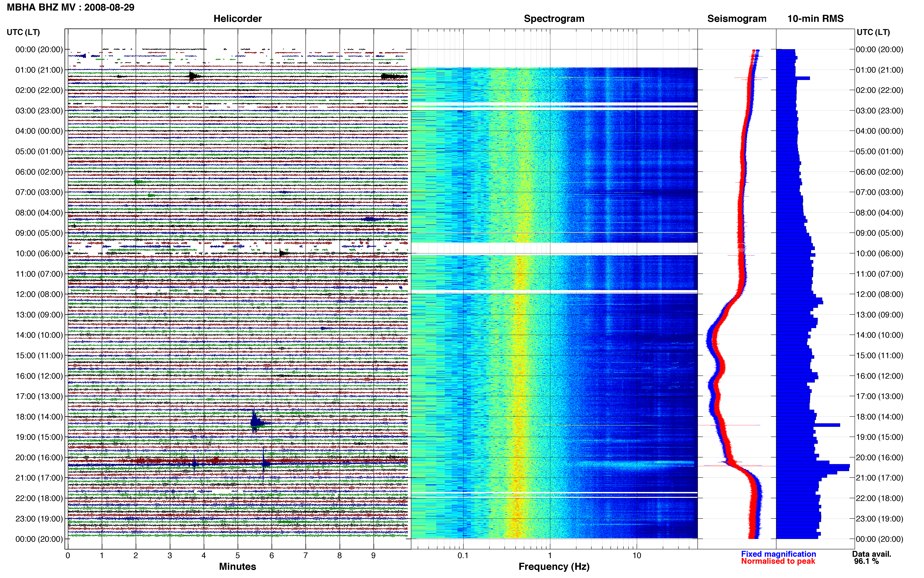This screenshot has height=578, width=924.
Task: Click right-axis time label "11:00 (07:00)"
Action: (879, 274)
